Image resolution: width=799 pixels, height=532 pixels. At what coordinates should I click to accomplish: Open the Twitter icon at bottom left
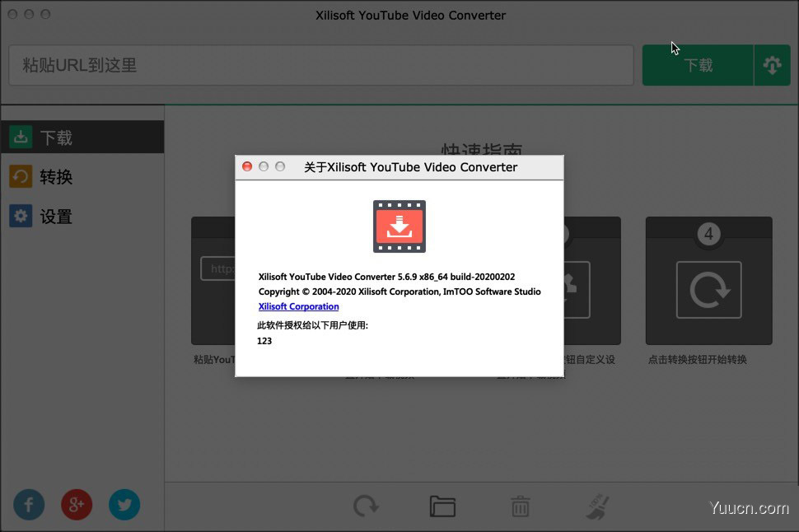pyautogui.click(x=124, y=504)
